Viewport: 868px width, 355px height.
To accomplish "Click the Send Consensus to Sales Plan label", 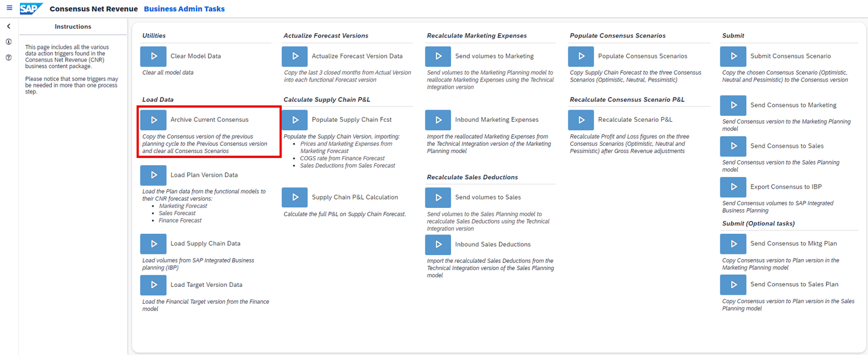I will point(794,284).
